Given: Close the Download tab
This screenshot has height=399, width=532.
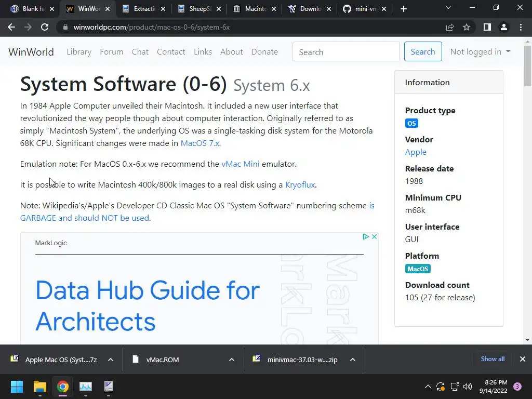Looking at the screenshot, I should coord(329,9).
